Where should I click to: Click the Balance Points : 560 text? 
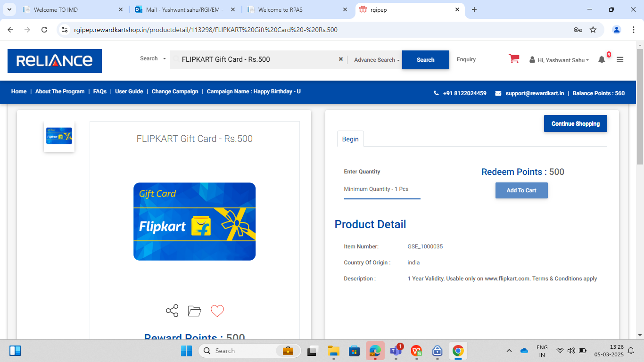(599, 93)
